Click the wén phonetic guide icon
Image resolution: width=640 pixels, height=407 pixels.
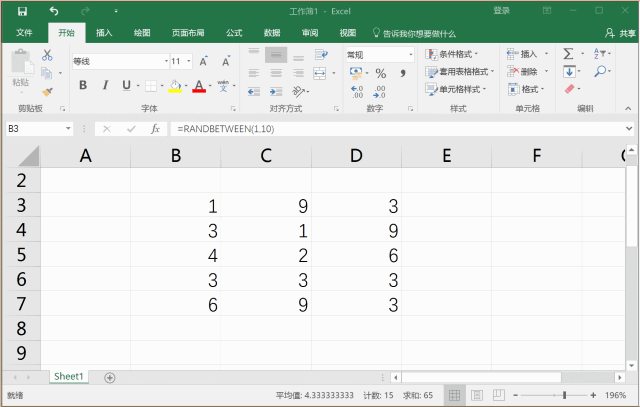(x=223, y=85)
